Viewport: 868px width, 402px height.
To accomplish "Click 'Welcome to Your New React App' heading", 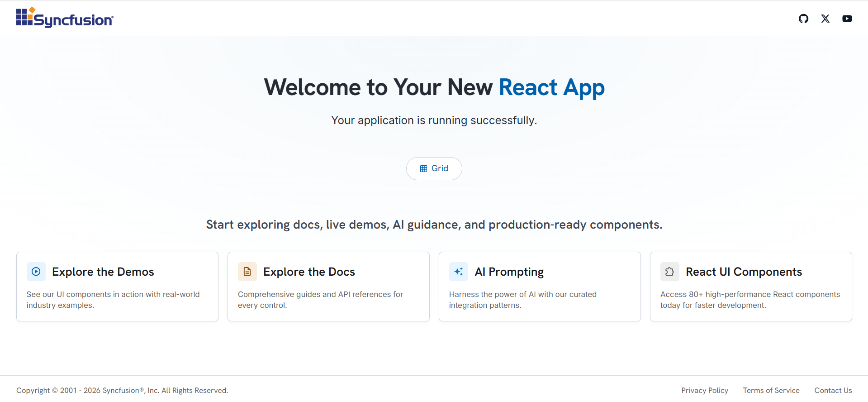I will [434, 87].
